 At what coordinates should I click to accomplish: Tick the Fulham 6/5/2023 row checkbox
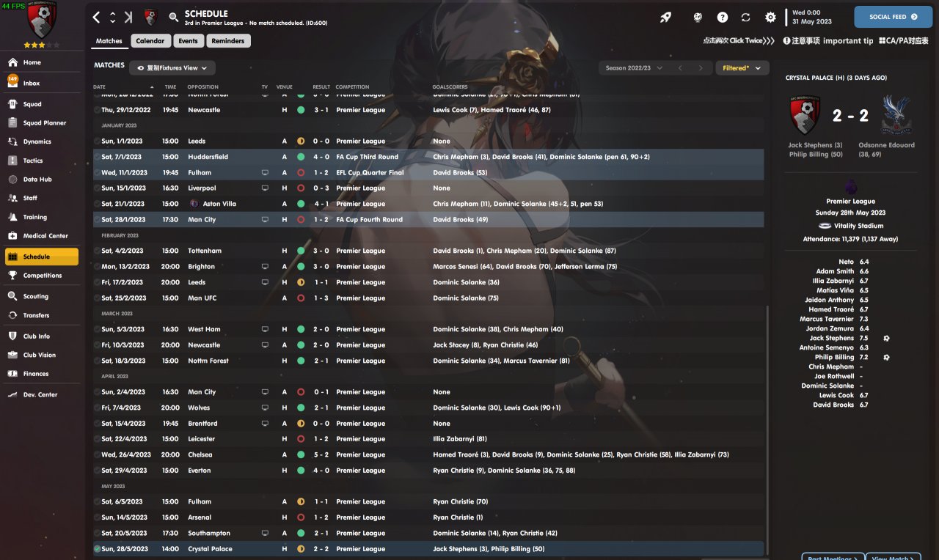98,502
